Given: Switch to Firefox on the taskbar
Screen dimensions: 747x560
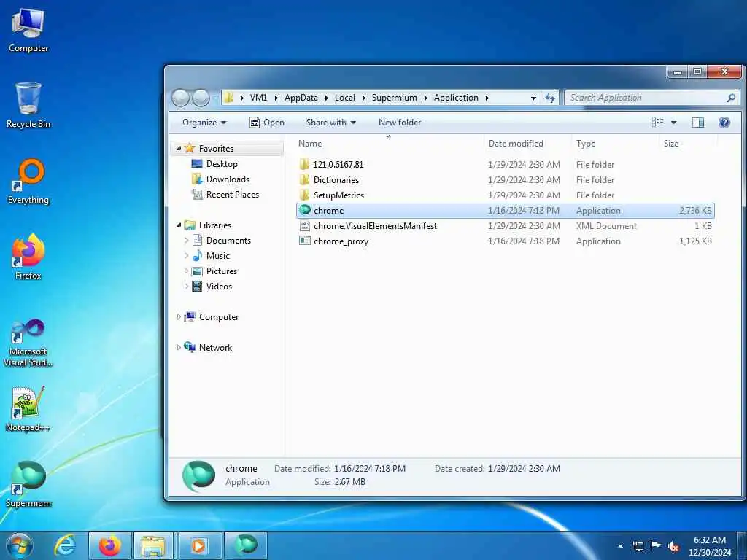Looking at the screenshot, I should (110, 545).
